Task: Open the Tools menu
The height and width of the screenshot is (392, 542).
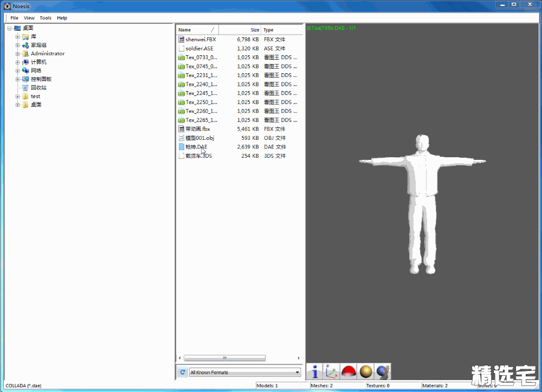Action: 46,18
